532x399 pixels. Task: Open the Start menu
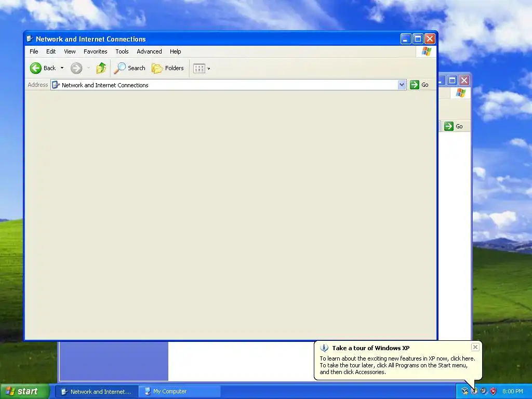pyautogui.click(x=25, y=392)
